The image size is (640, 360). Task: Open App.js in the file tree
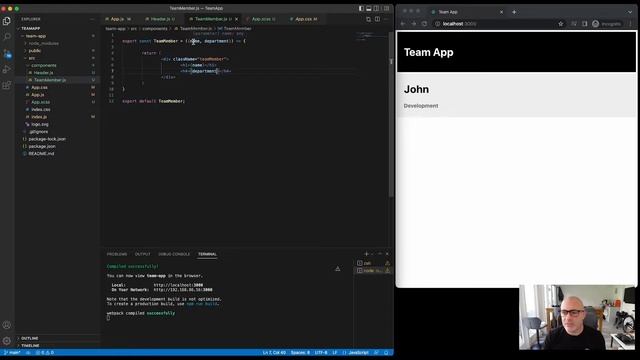38,95
